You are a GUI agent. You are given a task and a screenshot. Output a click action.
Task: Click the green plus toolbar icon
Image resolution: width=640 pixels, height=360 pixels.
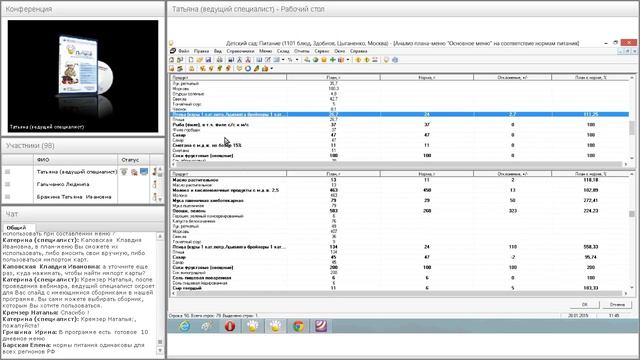(x=333, y=60)
